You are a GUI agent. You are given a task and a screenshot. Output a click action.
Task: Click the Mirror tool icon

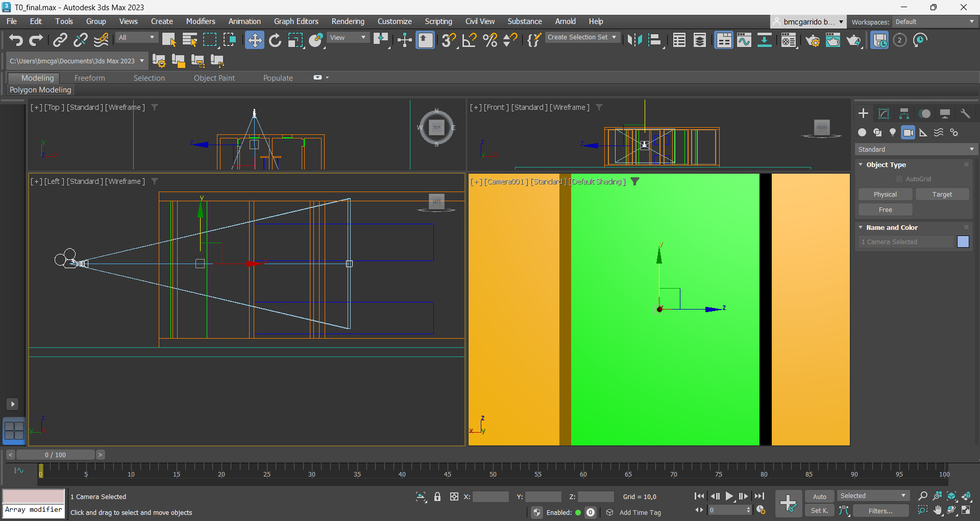tap(634, 40)
